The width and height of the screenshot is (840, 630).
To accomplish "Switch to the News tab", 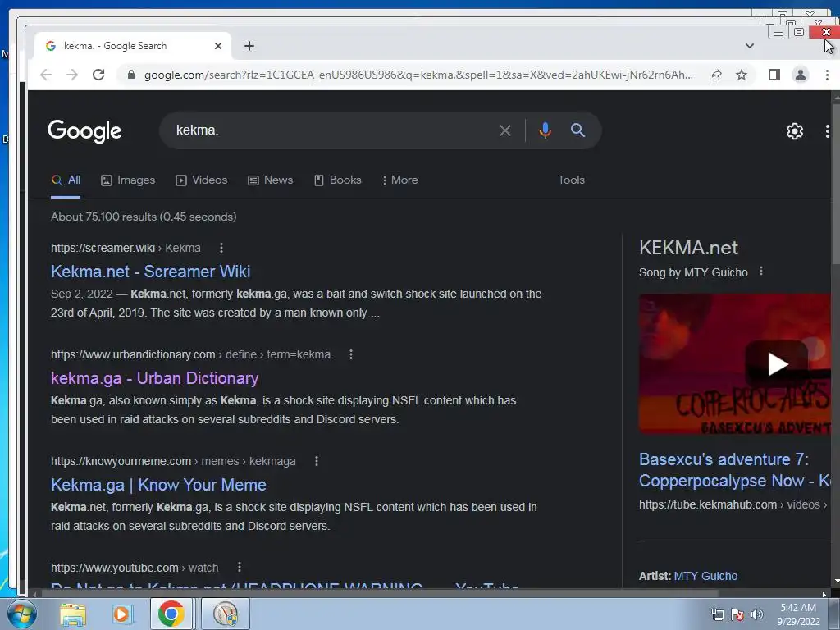I will (x=271, y=180).
